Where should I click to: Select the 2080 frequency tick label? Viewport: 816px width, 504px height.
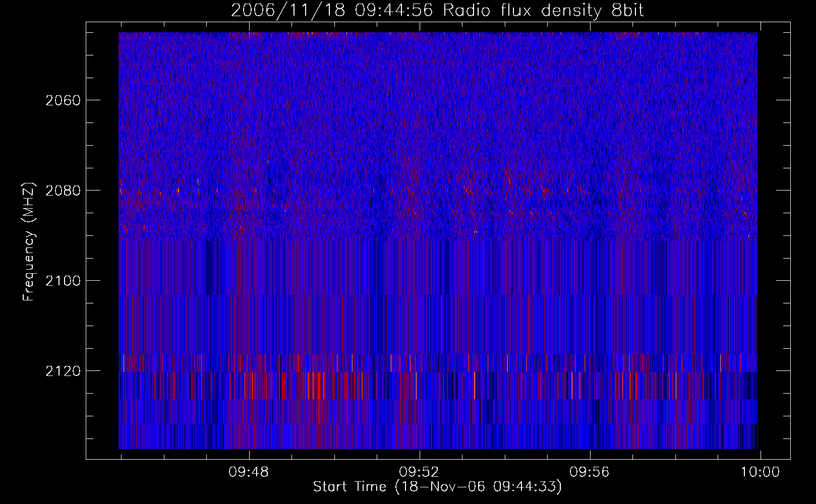[63, 191]
